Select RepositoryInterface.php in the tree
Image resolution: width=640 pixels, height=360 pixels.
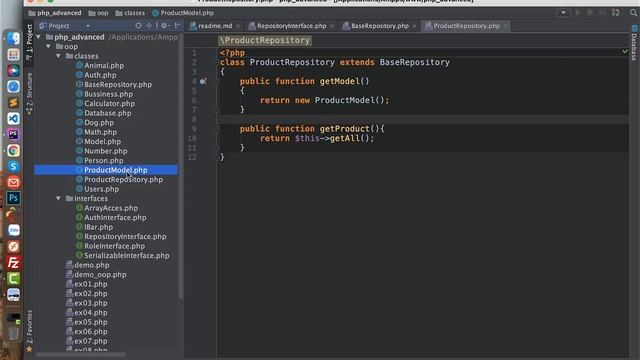pos(125,236)
